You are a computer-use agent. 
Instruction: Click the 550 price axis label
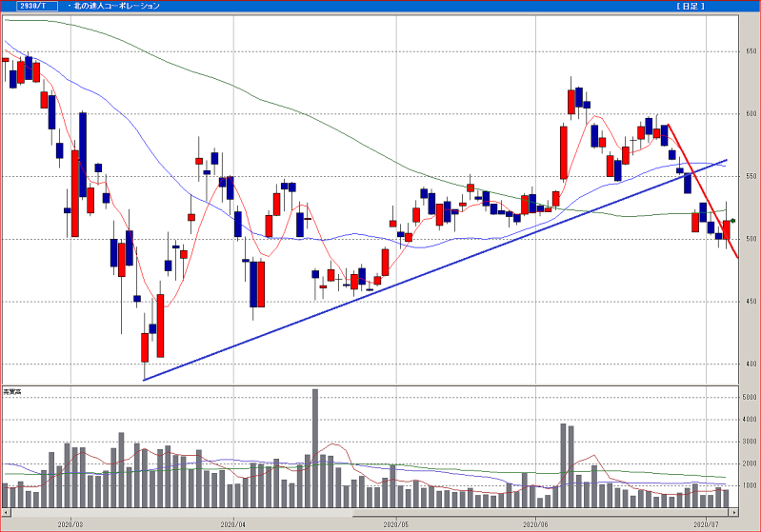[749, 176]
